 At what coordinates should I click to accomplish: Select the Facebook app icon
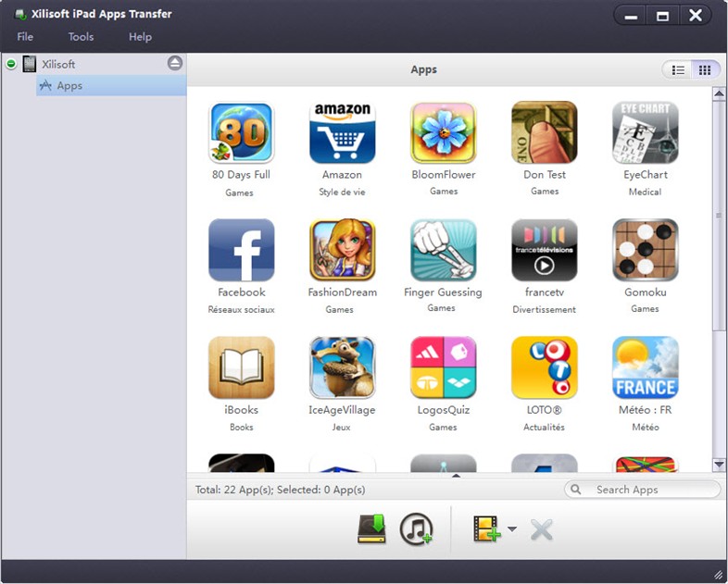tap(242, 250)
